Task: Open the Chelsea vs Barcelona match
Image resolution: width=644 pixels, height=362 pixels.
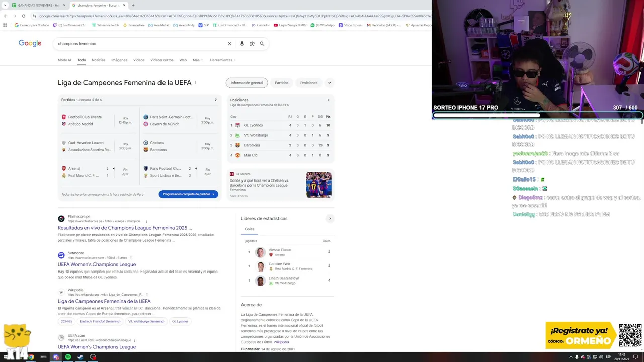Action: [x=180, y=146]
